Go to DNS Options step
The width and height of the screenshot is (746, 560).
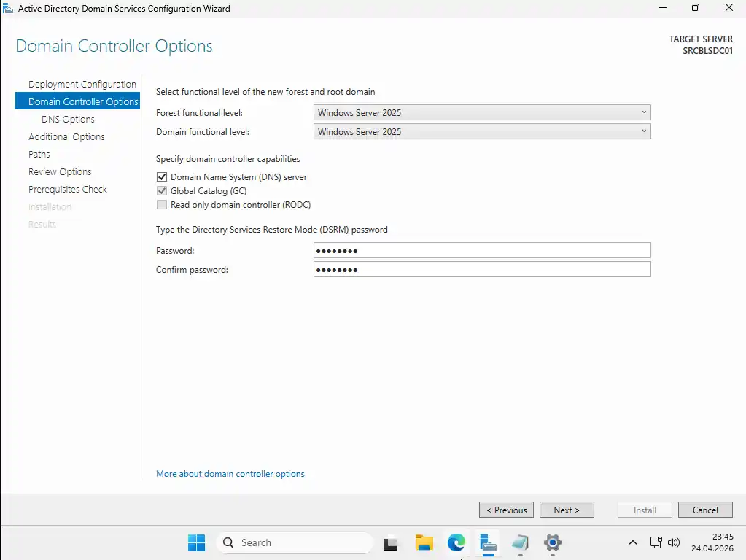click(x=68, y=119)
